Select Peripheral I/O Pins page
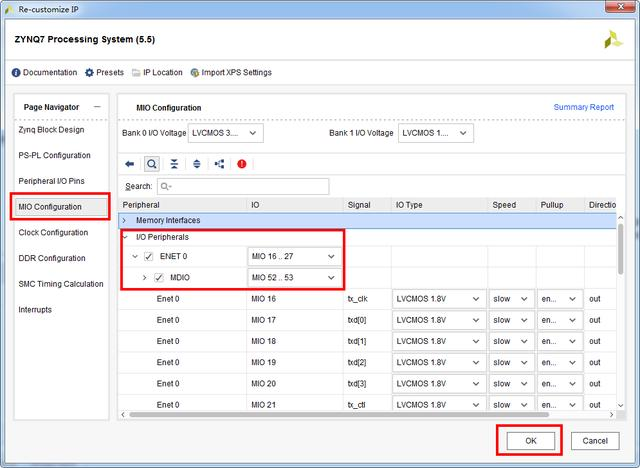The width and height of the screenshot is (640, 468). tap(51, 181)
